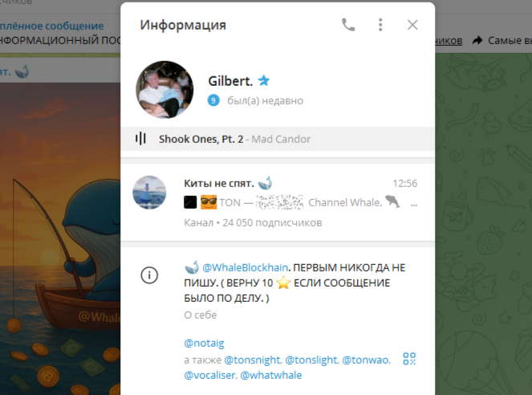Open the Киты не спят channel avatar
Screen dimensions: 532x395
click(149, 193)
